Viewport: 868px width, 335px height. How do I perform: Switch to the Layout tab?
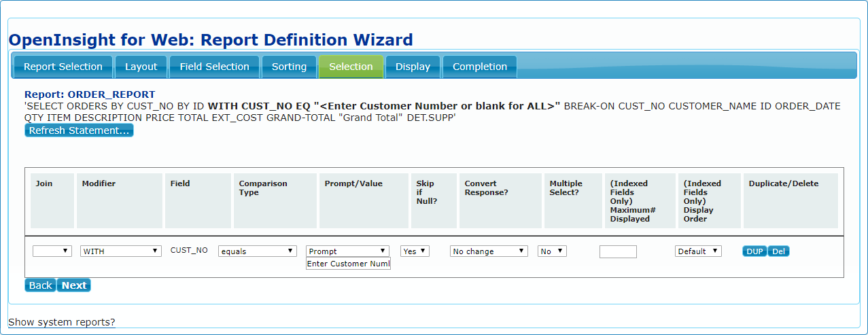(x=141, y=67)
